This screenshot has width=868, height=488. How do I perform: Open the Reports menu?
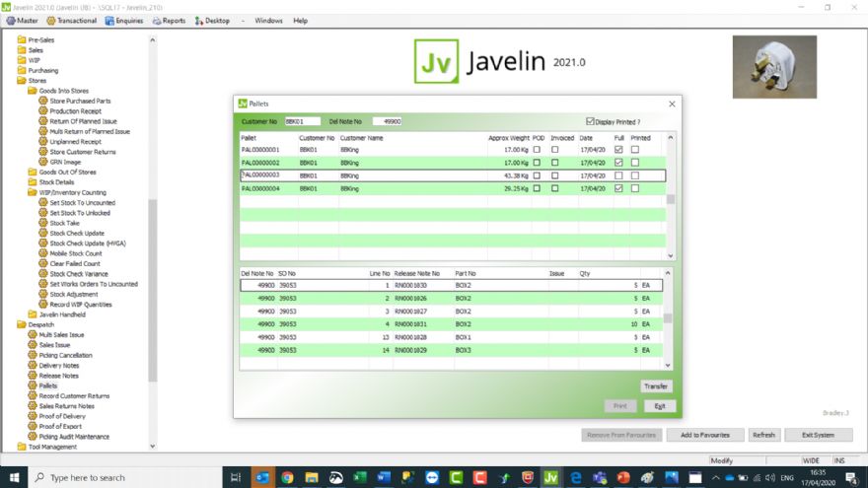click(170, 21)
